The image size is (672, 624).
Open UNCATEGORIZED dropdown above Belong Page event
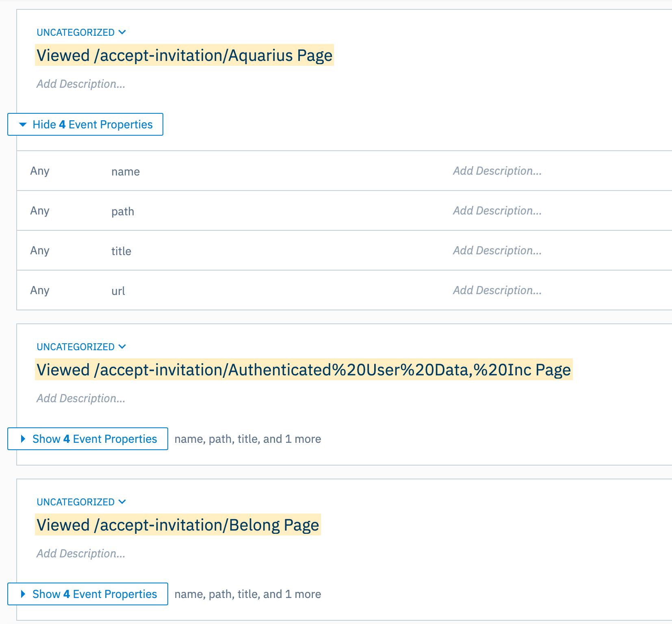(81, 502)
